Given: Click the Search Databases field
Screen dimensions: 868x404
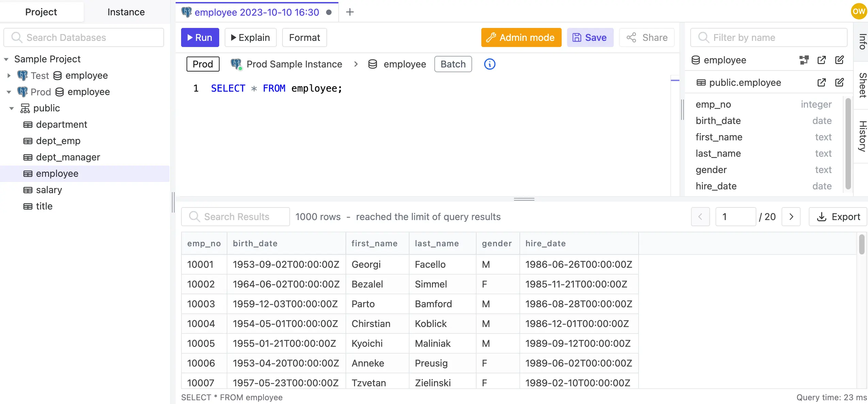Looking at the screenshot, I should pos(84,37).
